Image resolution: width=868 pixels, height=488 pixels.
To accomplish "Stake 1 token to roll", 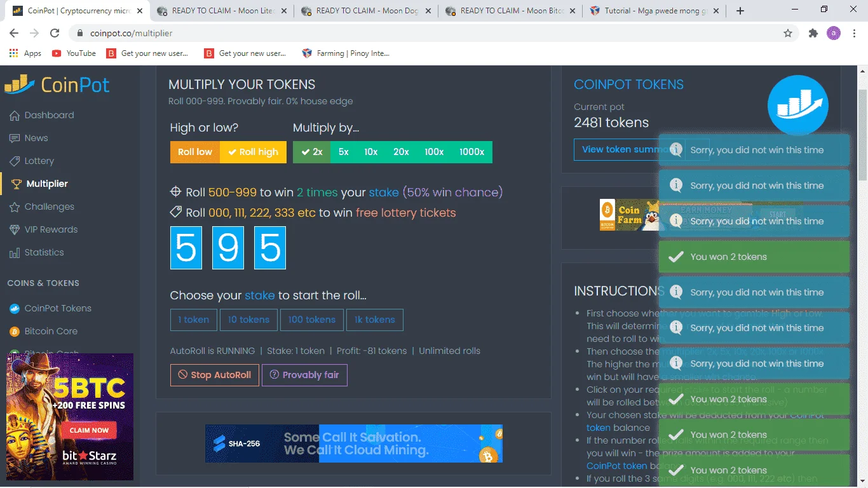I will pos(194,320).
